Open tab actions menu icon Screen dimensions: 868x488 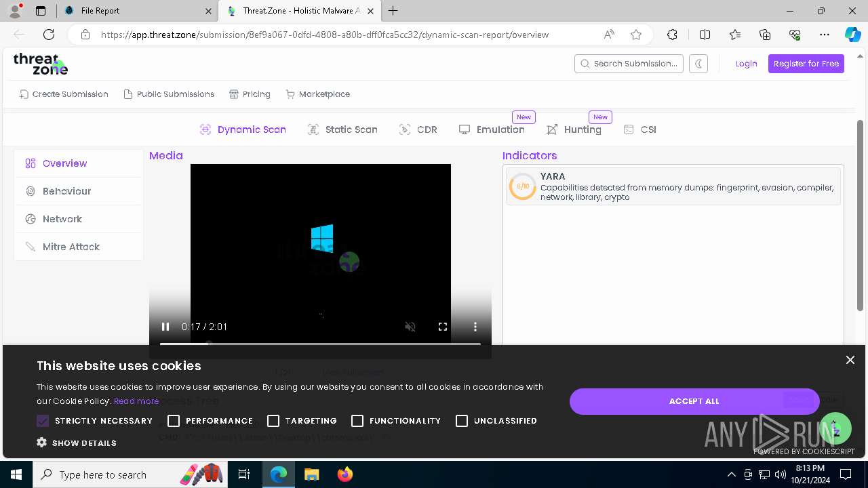coord(41,11)
